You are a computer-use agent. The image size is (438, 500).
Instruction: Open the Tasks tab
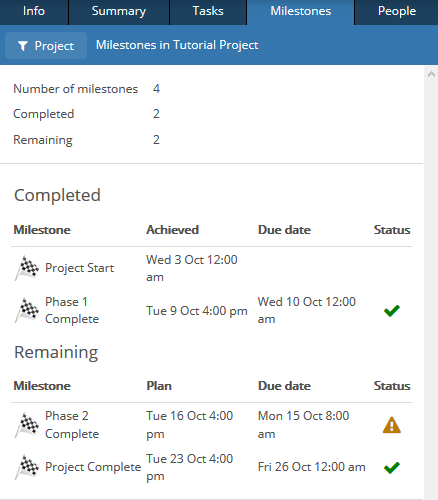coord(208,12)
